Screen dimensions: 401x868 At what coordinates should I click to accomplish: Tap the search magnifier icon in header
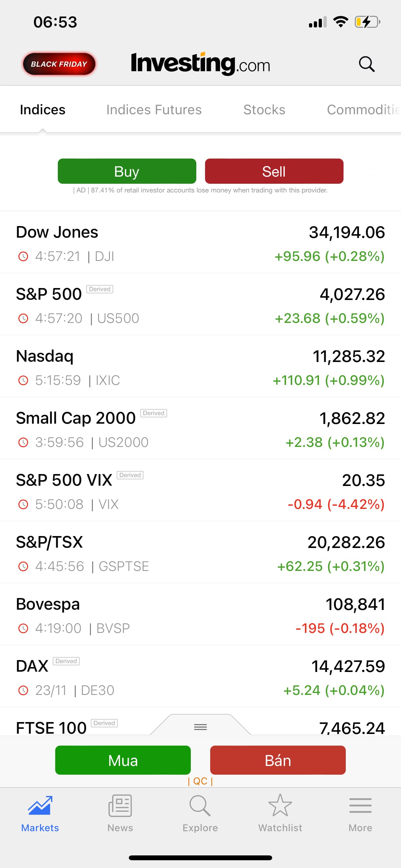coord(366,64)
